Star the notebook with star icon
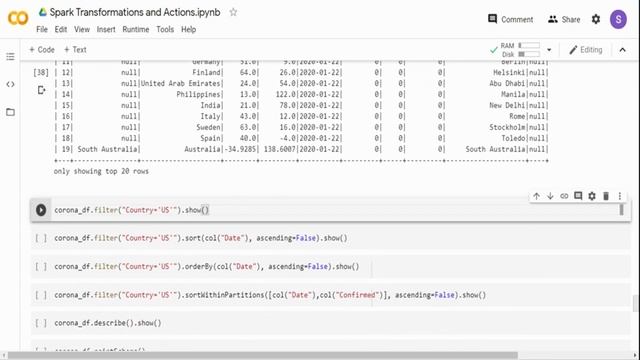 tap(233, 12)
